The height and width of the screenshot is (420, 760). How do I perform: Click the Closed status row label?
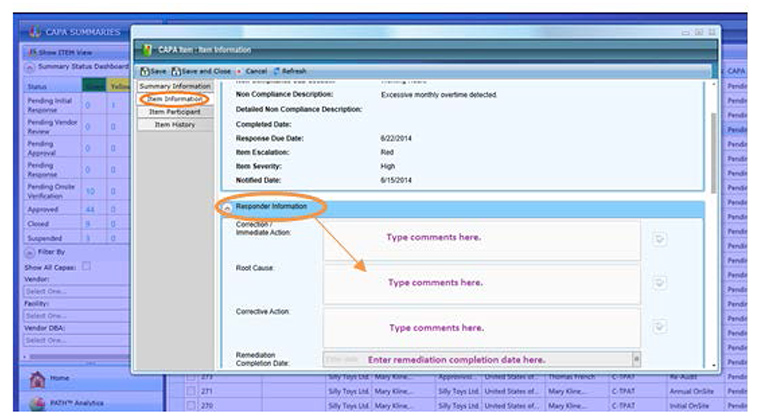coord(38,224)
